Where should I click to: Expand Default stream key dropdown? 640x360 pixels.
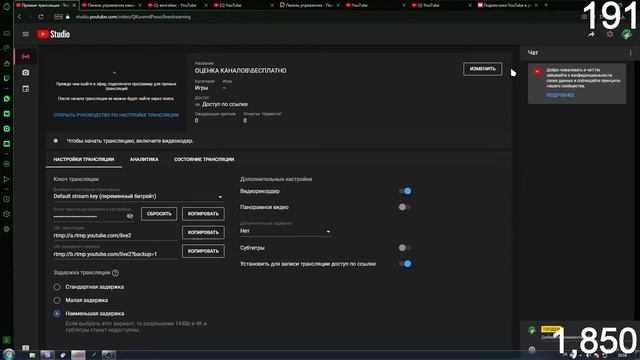[138, 196]
